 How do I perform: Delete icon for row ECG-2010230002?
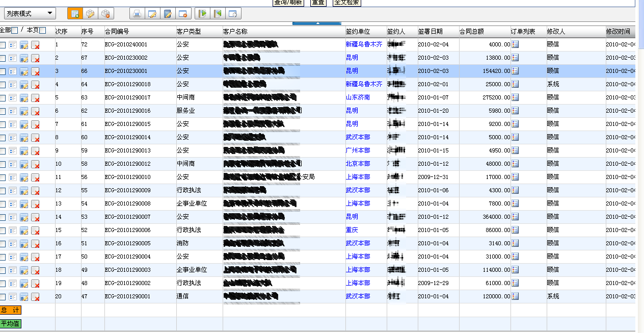point(35,58)
